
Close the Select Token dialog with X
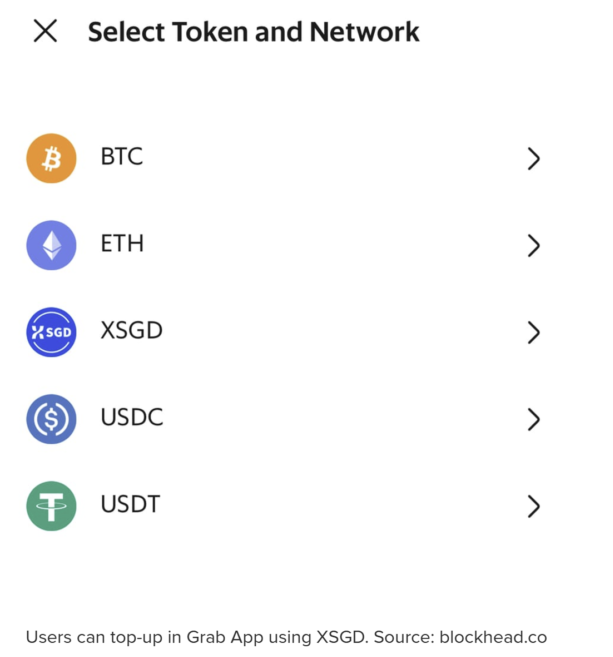(x=45, y=31)
